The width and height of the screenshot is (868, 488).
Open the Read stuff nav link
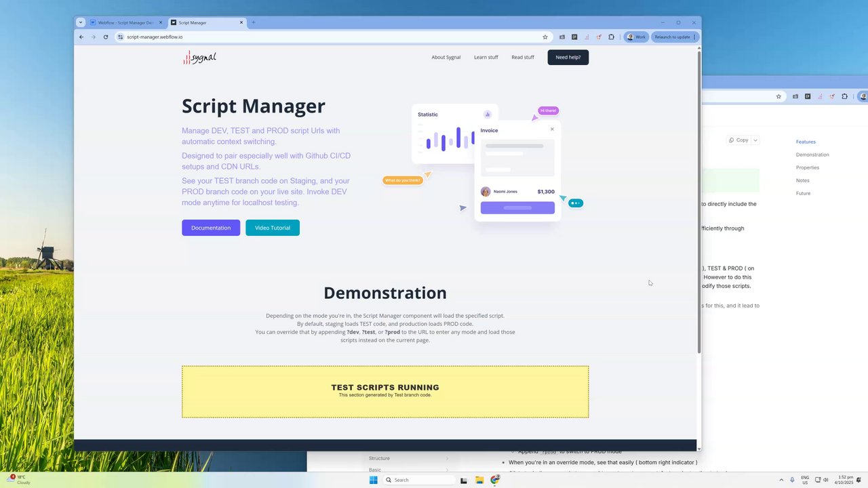(523, 57)
